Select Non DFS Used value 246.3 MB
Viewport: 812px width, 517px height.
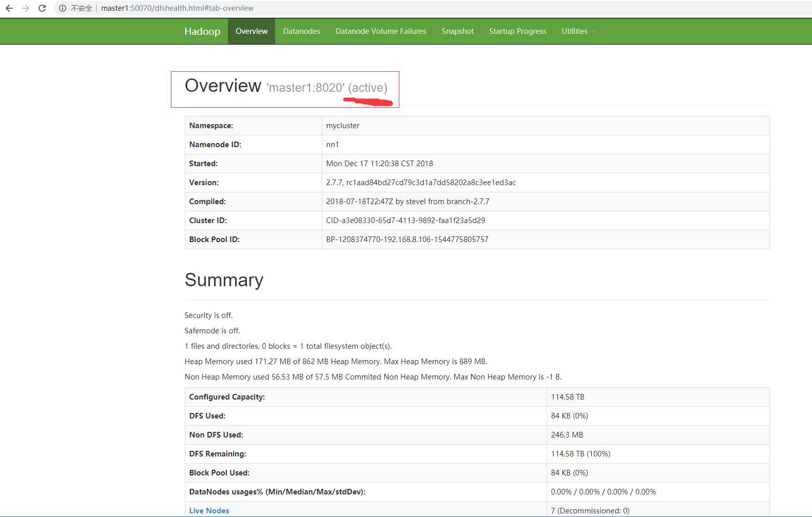point(567,435)
